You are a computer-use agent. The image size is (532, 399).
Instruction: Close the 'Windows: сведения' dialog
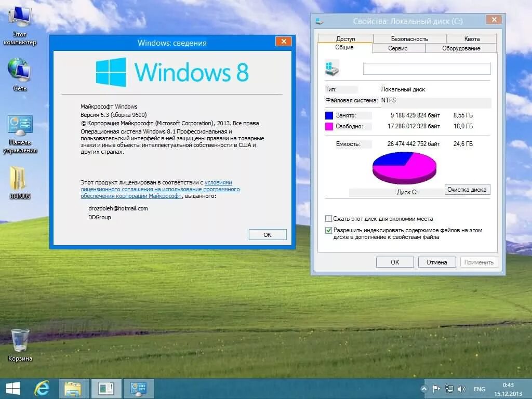point(284,42)
